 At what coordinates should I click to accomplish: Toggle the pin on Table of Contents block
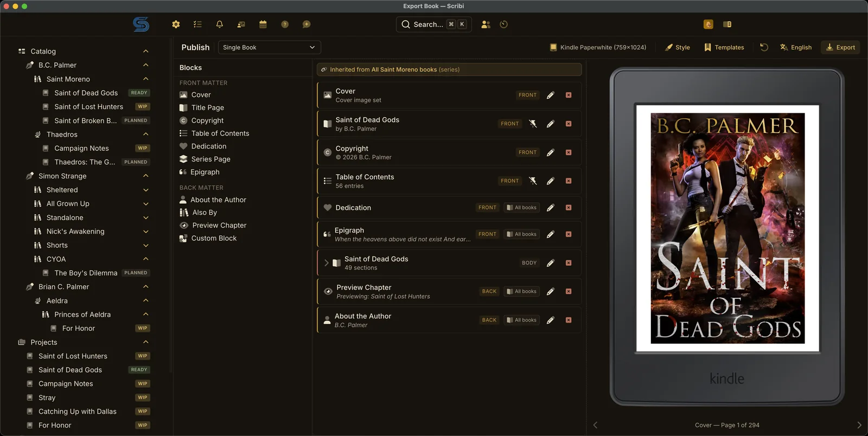[x=533, y=181]
